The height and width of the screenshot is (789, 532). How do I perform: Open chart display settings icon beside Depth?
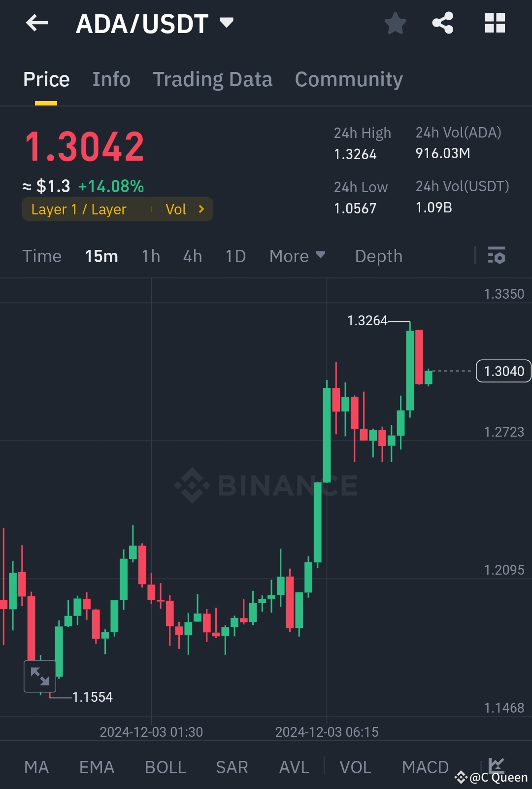click(x=497, y=256)
